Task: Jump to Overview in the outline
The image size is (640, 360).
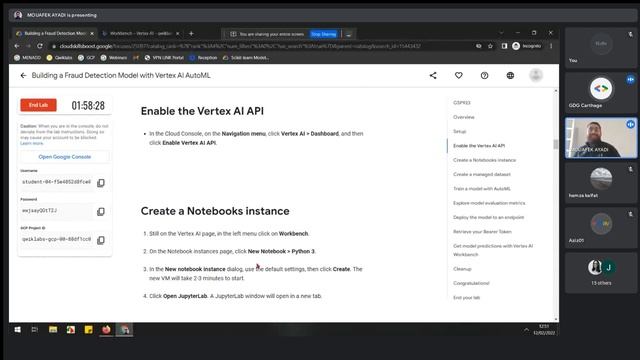Action: tap(464, 117)
